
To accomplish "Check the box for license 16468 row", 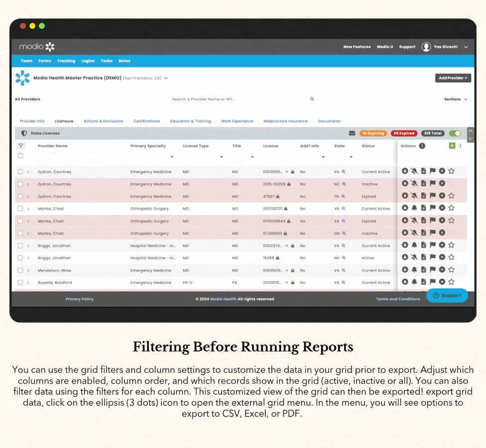I will 20,258.
